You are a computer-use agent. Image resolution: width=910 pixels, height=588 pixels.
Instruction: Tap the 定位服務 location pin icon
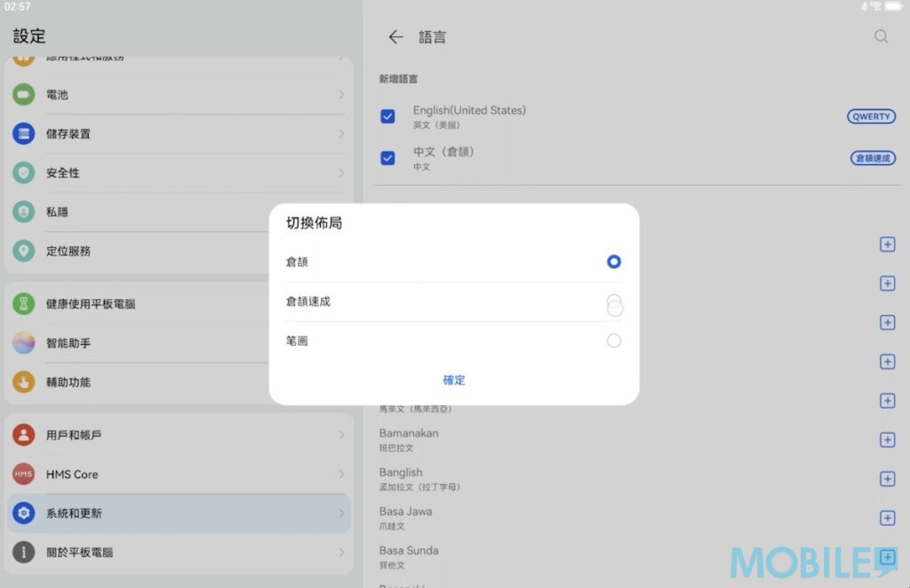pyautogui.click(x=24, y=250)
